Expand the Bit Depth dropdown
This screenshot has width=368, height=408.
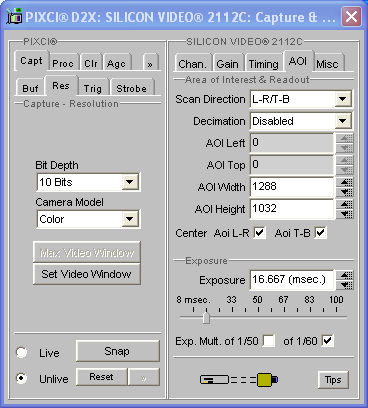point(130,182)
